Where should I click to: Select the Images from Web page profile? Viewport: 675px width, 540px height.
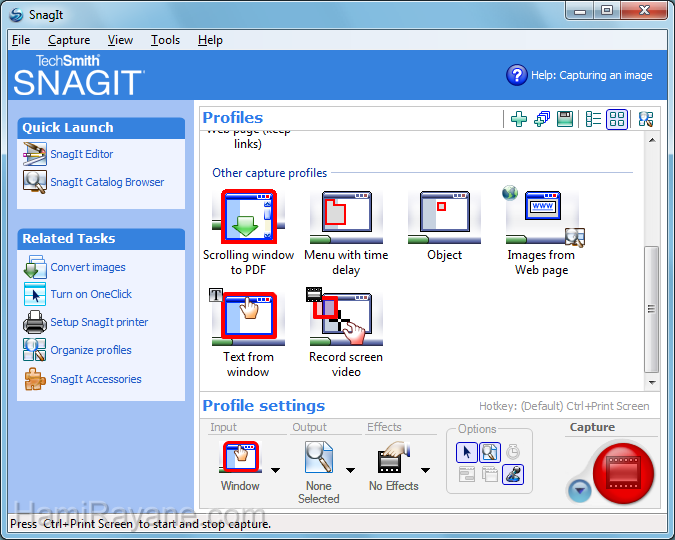coord(542,230)
